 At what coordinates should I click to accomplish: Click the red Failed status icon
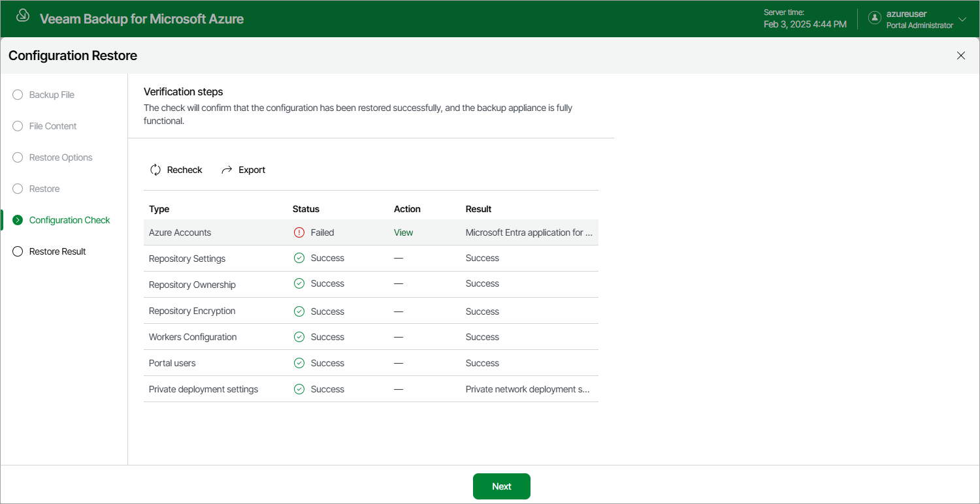tap(299, 232)
